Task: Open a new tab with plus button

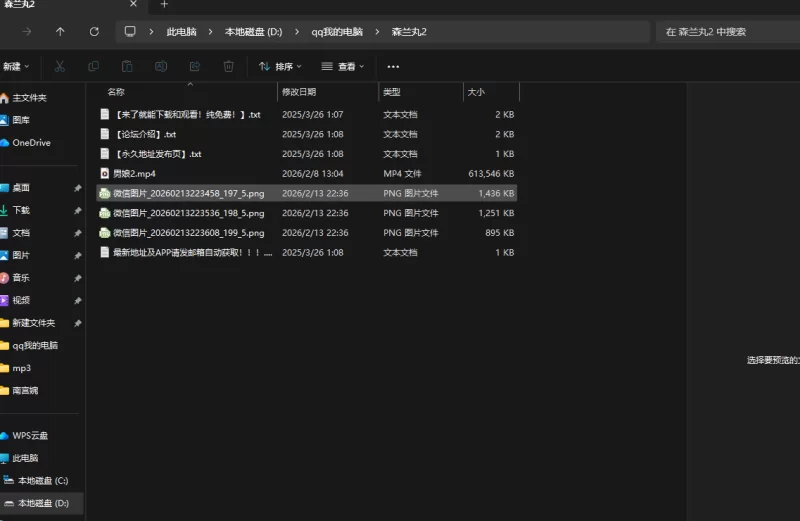Action: (x=165, y=5)
